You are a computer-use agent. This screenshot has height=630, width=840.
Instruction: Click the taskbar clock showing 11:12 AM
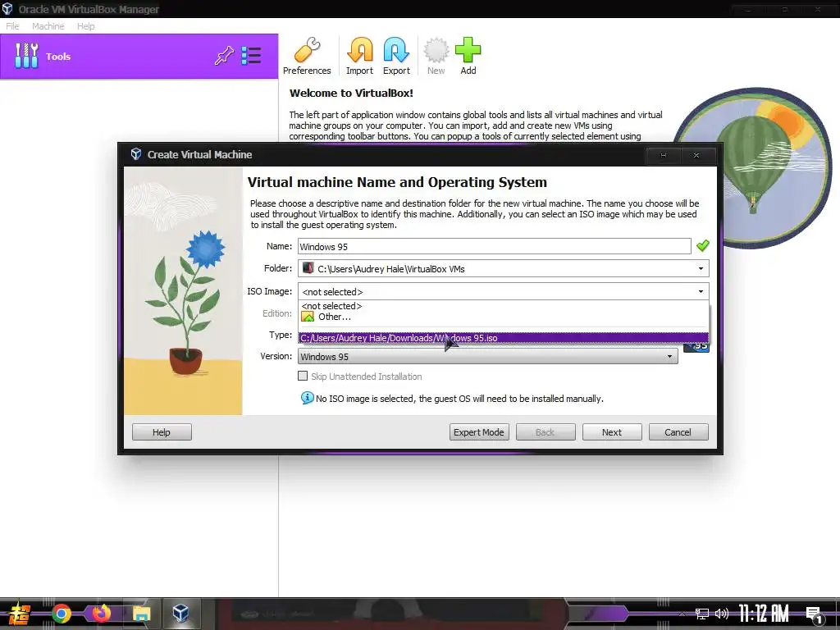[764, 614]
